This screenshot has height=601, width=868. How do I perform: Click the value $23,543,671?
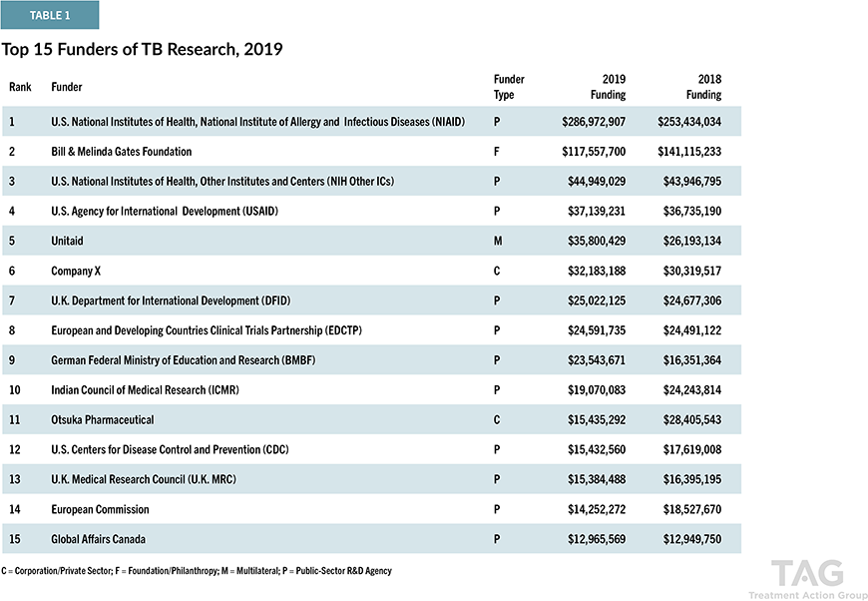(x=597, y=360)
